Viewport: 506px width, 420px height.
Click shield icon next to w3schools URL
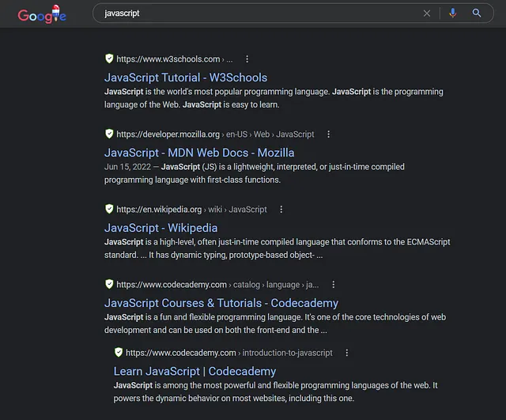pyautogui.click(x=109, y=59)
